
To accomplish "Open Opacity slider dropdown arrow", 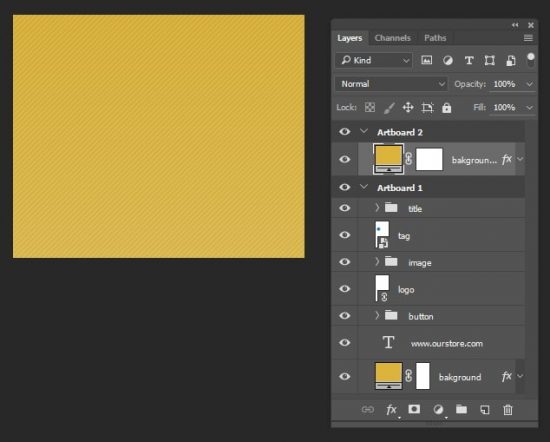I will (x=529, y=84).
